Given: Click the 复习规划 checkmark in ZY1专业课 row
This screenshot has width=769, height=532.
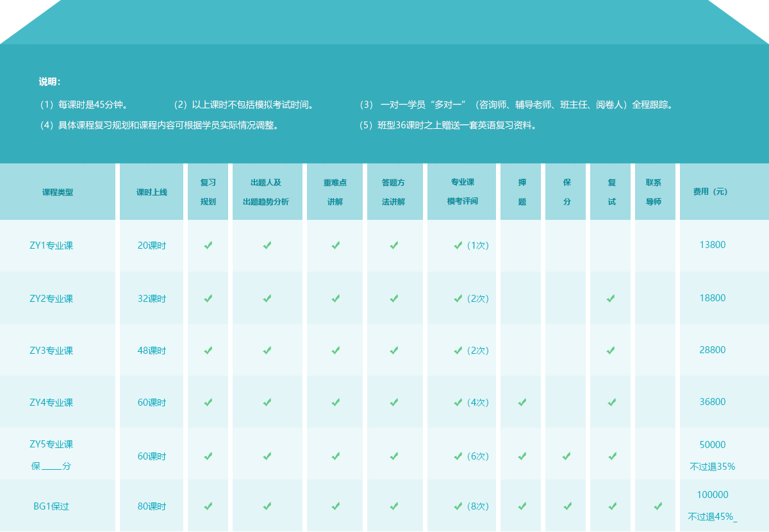Looking at the screenshot, I should tap(208, 245).
